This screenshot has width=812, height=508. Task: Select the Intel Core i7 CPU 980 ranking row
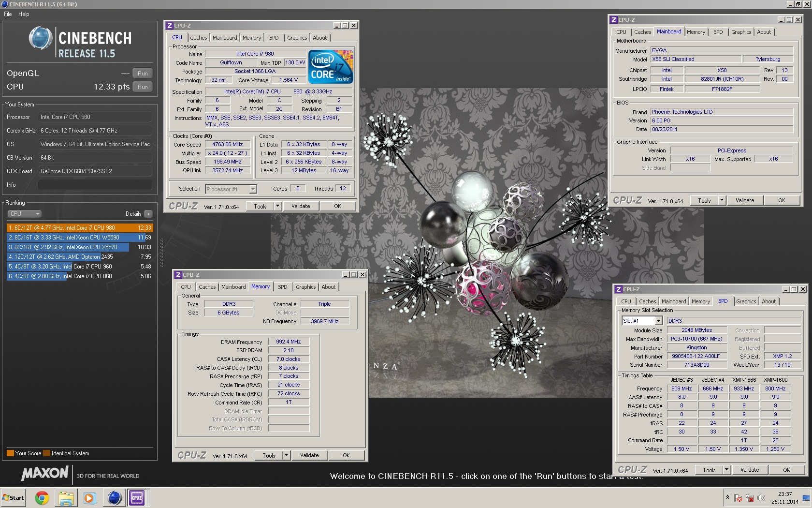click(80, 228)
